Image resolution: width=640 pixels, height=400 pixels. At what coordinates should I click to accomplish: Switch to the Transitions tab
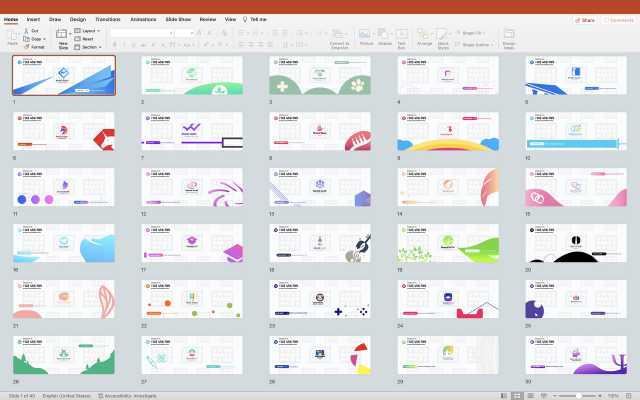107,19
